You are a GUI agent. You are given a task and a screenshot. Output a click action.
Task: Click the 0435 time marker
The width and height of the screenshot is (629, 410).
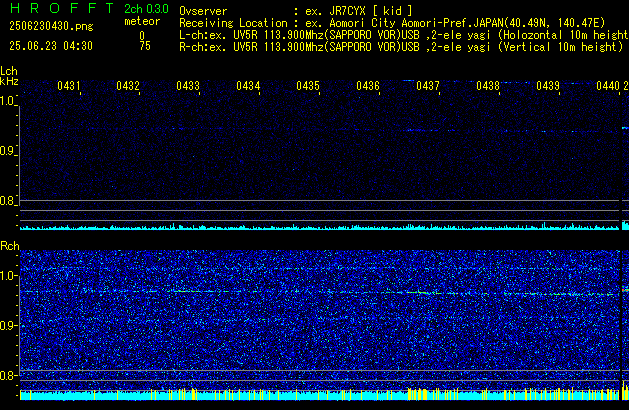308,86
